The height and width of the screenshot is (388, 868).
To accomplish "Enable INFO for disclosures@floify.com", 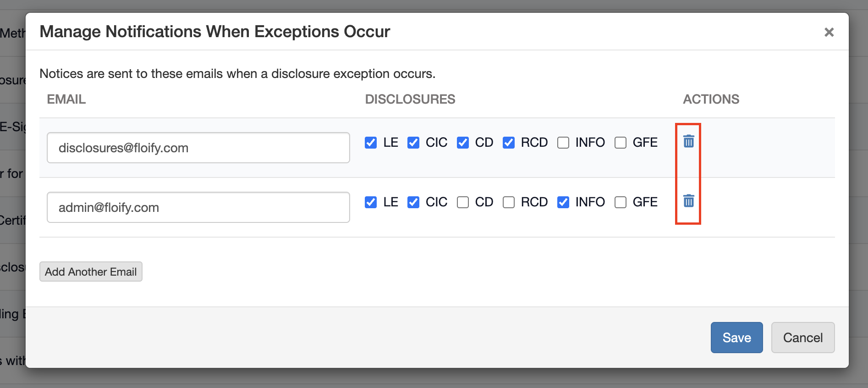I will pyautogui.click(x=563, y=143).
